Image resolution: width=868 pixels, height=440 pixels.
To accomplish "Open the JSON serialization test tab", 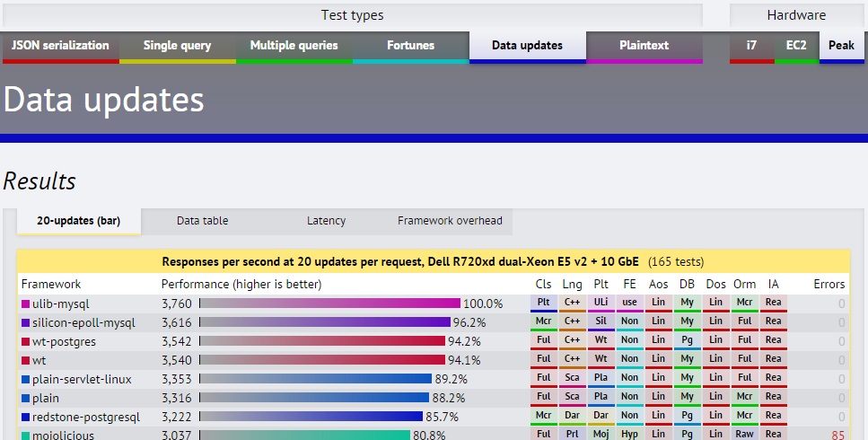I will tap(60, 47).
